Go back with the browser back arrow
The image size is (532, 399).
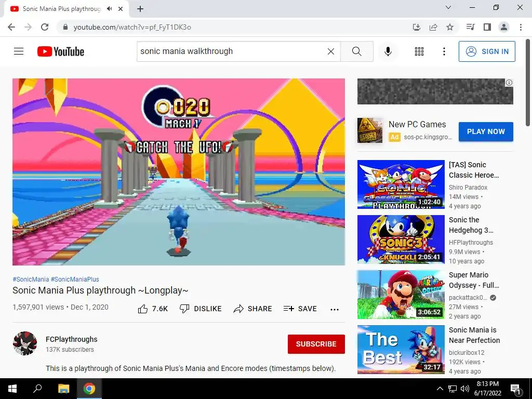tap(11, 27)
